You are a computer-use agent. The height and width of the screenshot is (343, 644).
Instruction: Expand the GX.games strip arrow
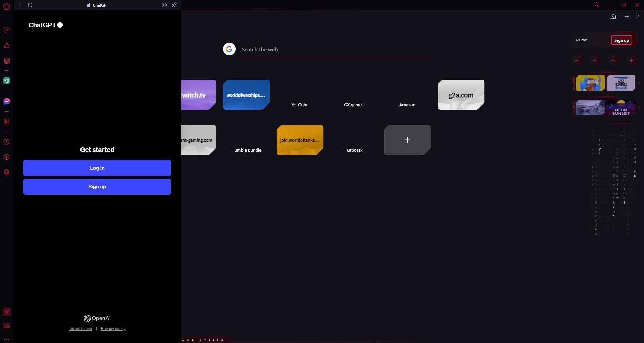(639, 83)
